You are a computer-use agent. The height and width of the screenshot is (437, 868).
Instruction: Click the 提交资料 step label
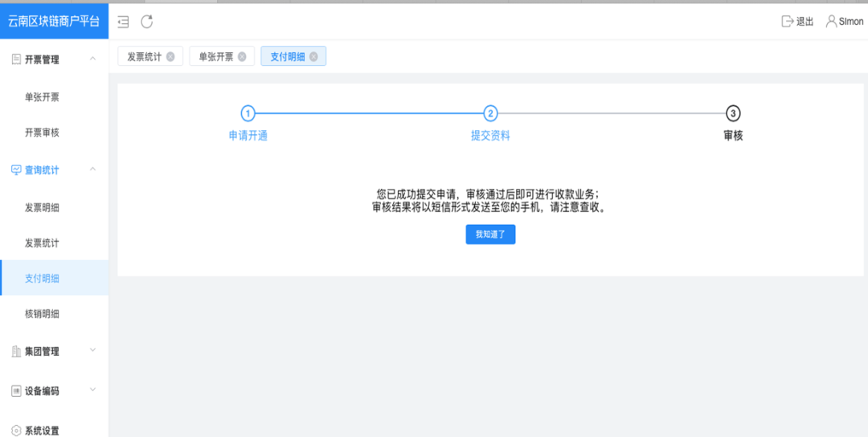click(x=490, y=136)
